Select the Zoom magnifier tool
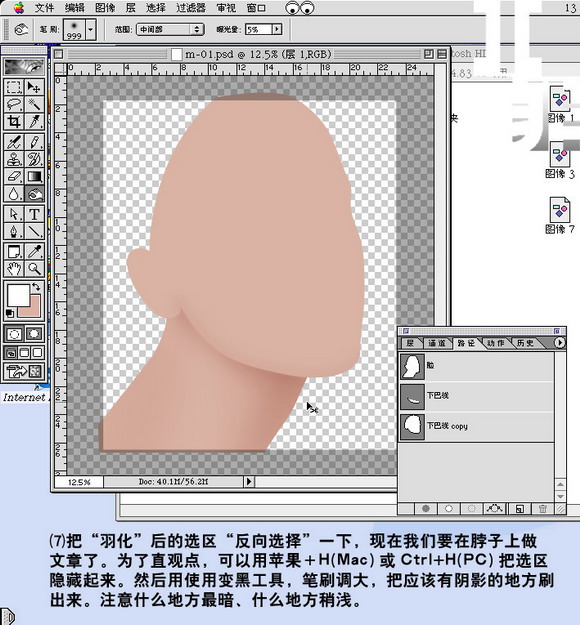Image resolution: width=580 pixels, height=625 pixels. 34,269
